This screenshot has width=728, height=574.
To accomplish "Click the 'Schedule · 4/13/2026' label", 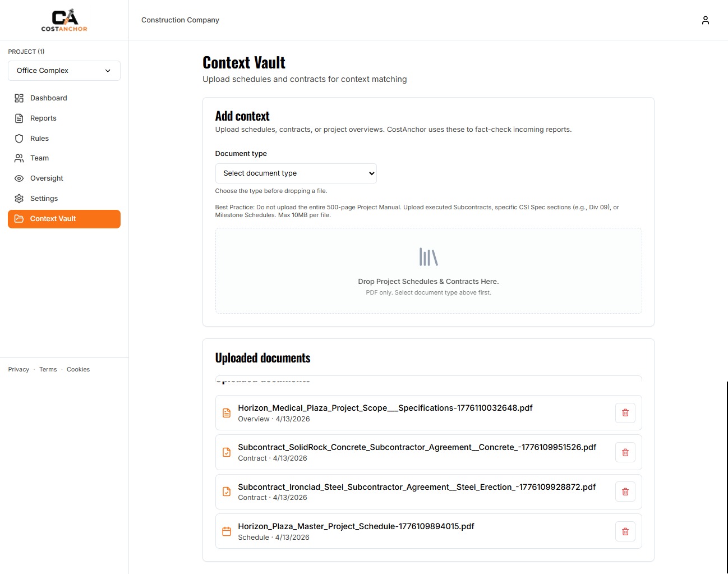I will 274,538.
